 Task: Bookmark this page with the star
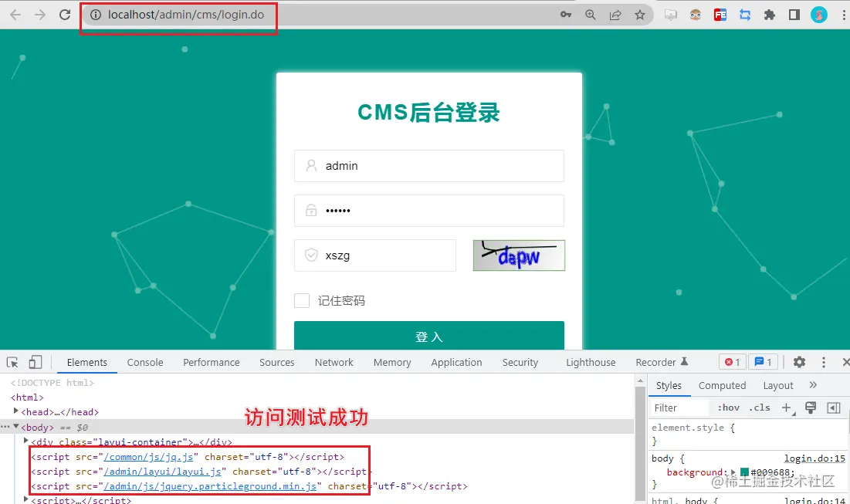click(x=640, y=15)
